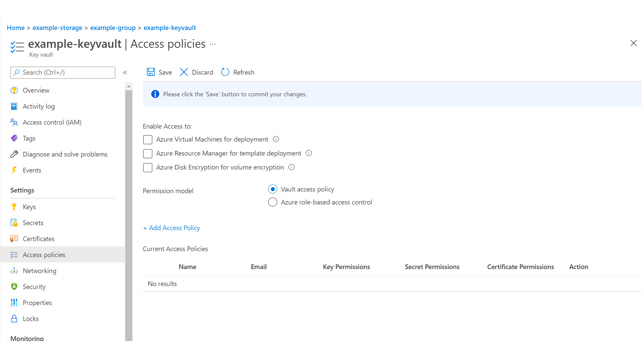Enable Azure Resource Manager for template deployment
The height and width of the screenshot is (358, 644).
(148, 154)
